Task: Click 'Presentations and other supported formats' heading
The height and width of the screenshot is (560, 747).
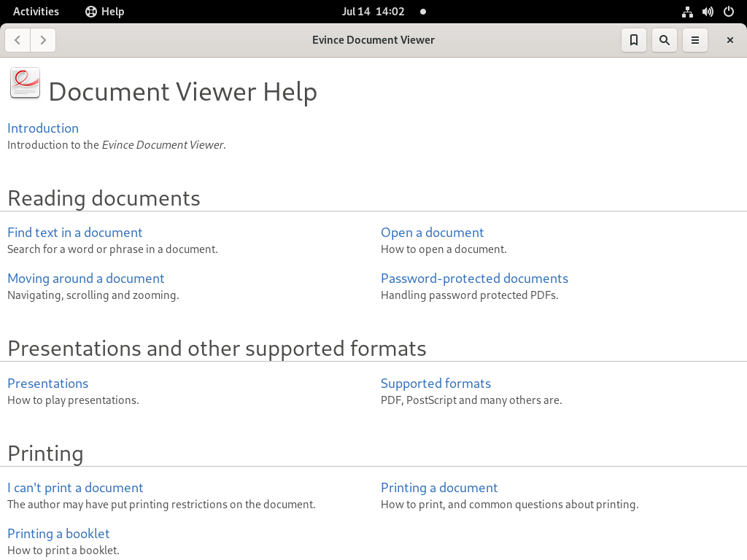Action: tap(217, 349)
